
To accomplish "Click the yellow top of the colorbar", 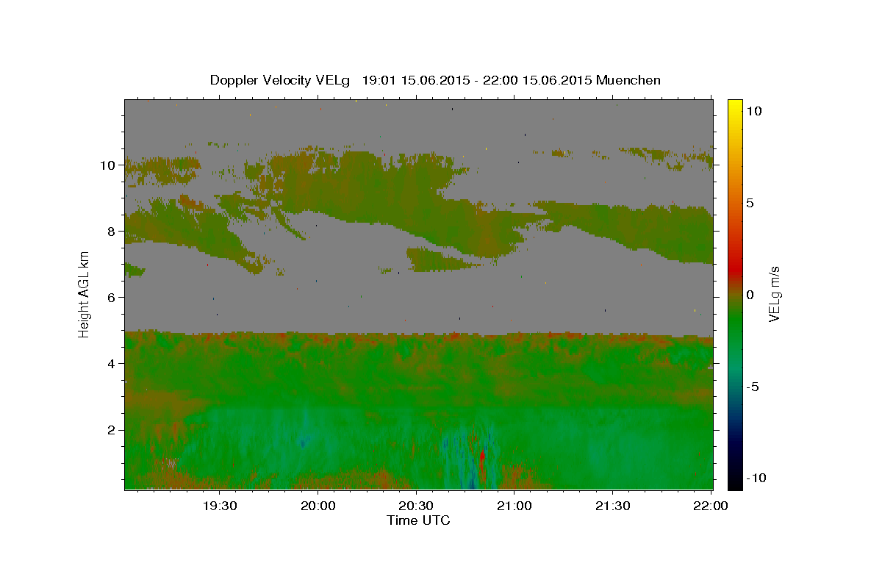I will coord(735,107).
